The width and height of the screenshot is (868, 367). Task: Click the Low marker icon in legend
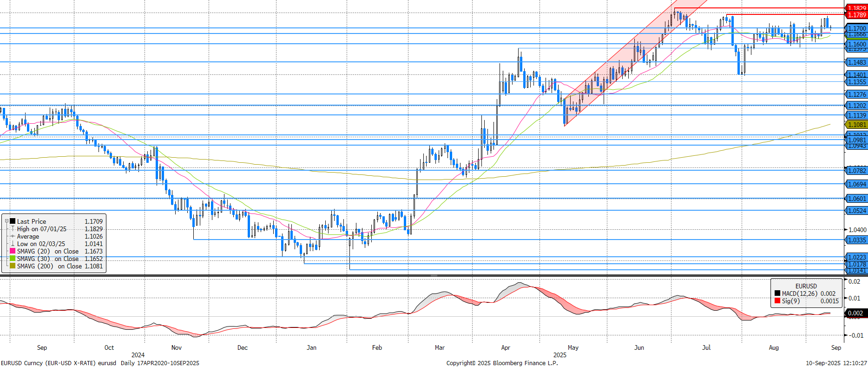coord(13,244)
